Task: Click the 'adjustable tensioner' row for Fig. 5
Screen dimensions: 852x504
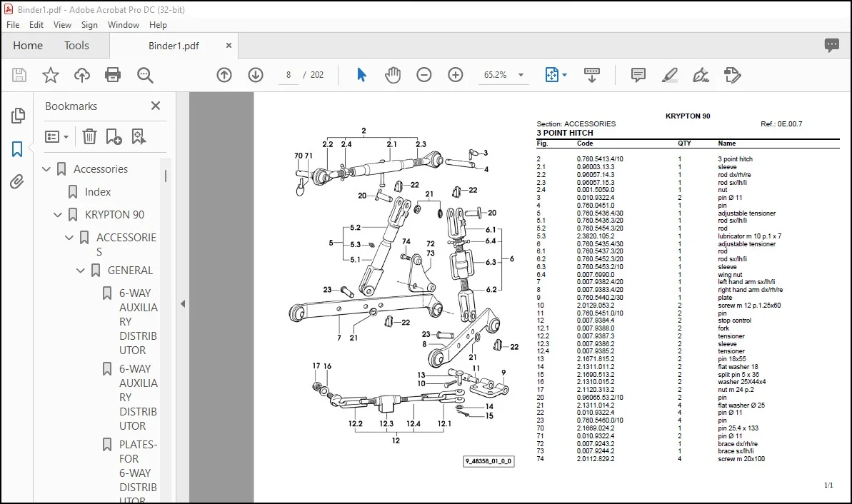Action: pos(688,213)
